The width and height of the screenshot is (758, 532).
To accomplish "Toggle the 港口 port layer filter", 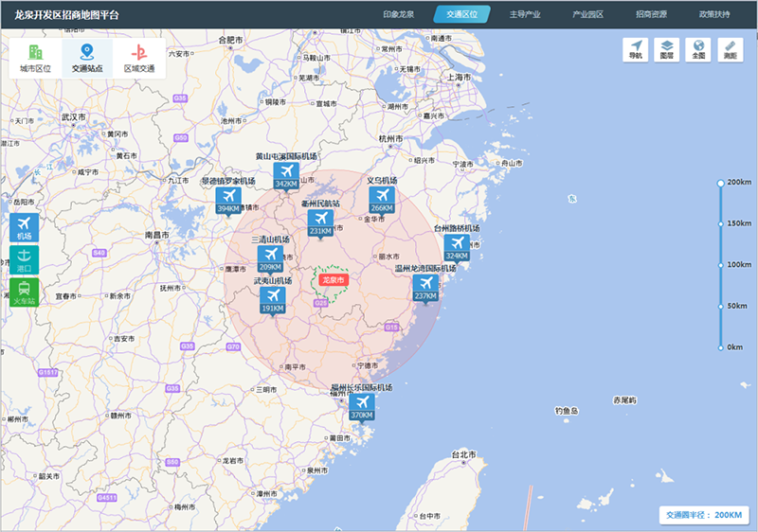I will [x=24, y=260].
